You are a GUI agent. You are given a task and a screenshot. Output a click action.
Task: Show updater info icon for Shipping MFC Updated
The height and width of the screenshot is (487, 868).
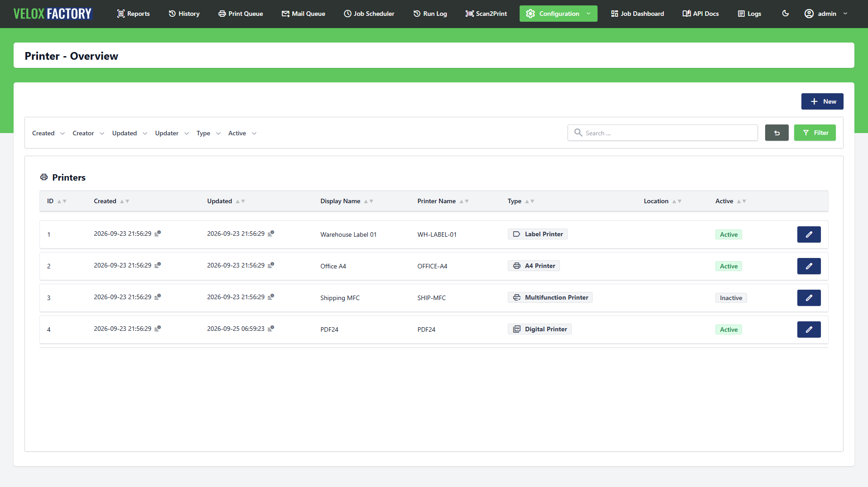click(x=271, y=297)
